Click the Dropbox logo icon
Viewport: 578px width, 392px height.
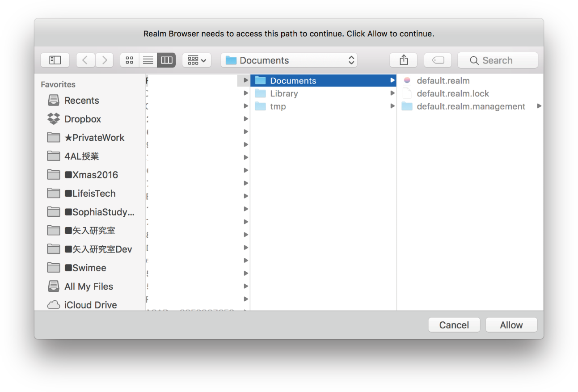tap(54, 119)
